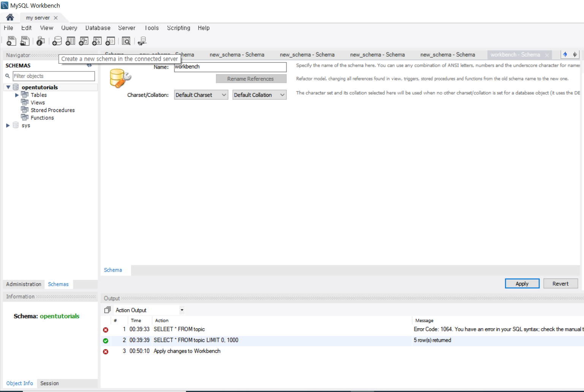Create a new schema toolbar icon
Screen dimensions: 584x392
(x=57, y=41)
